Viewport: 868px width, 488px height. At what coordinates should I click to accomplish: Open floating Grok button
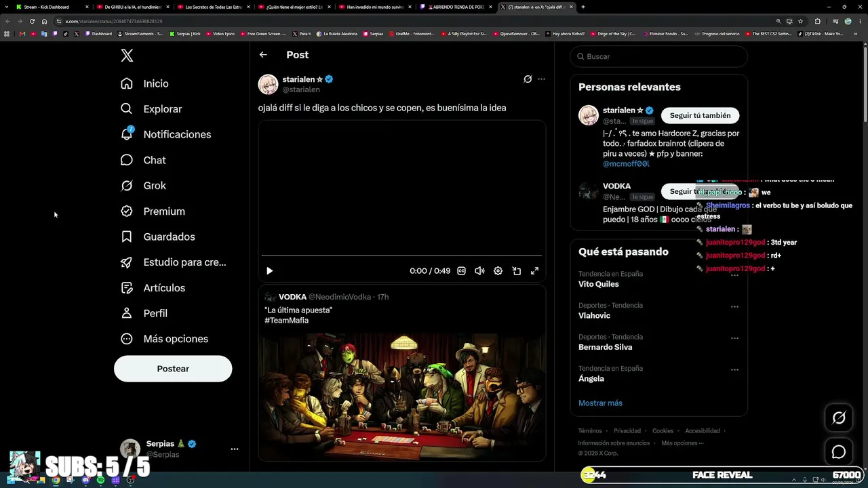pos(839,418)
